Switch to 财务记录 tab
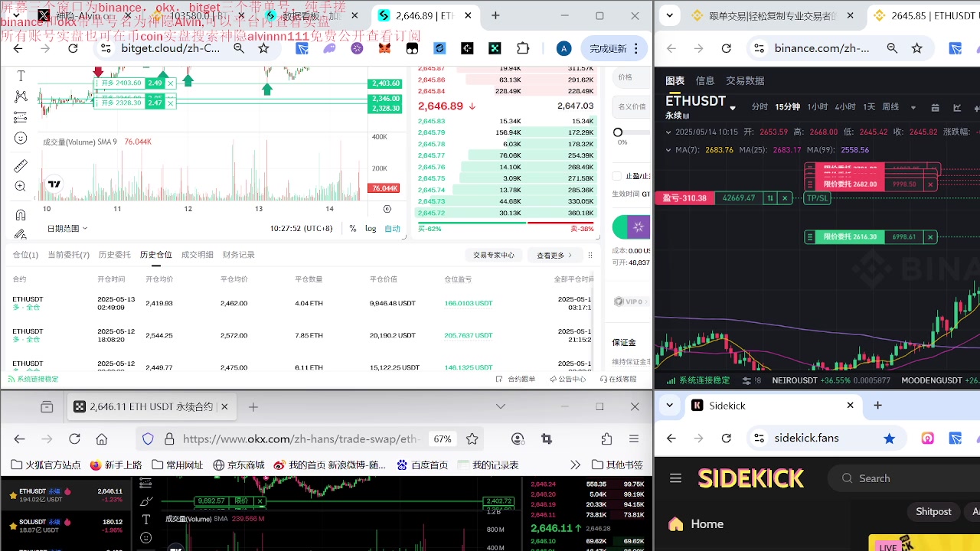 tap(239, 255)
